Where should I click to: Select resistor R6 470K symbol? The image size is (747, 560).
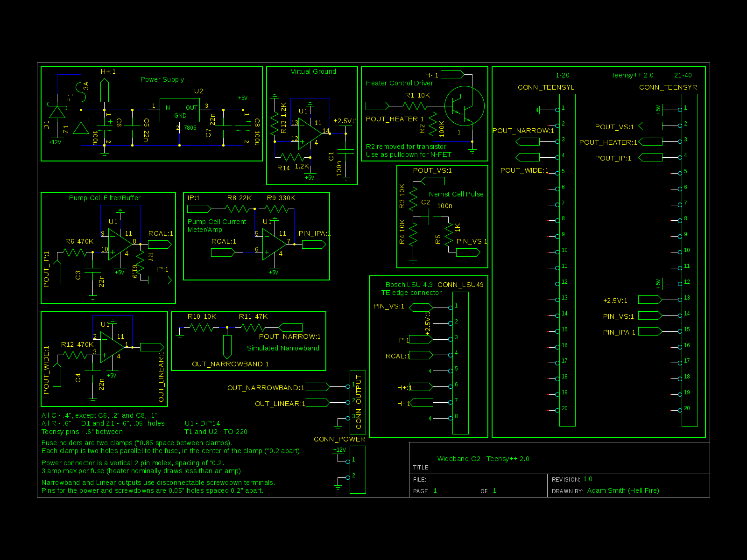click(75, 252)
